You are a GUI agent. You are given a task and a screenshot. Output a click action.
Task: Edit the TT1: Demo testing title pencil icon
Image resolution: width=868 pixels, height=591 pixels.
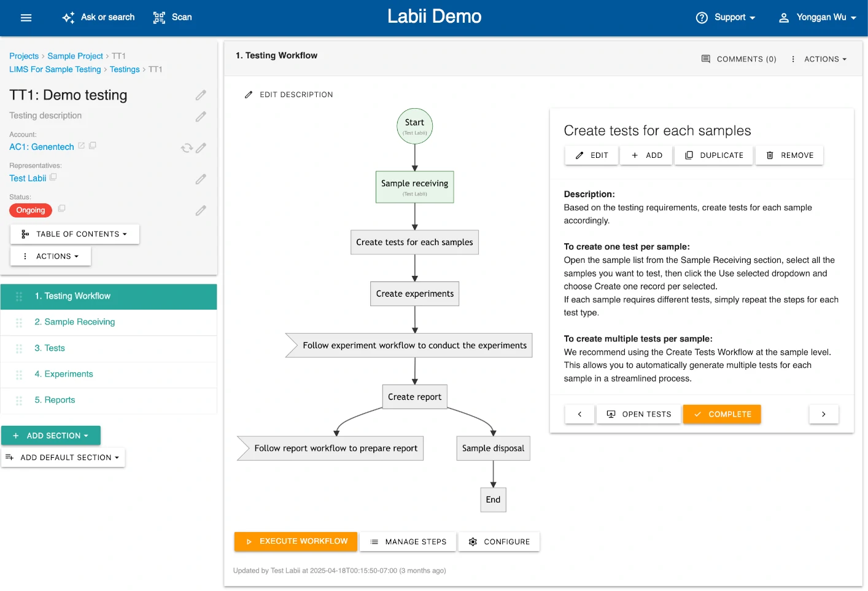[201, 95]
